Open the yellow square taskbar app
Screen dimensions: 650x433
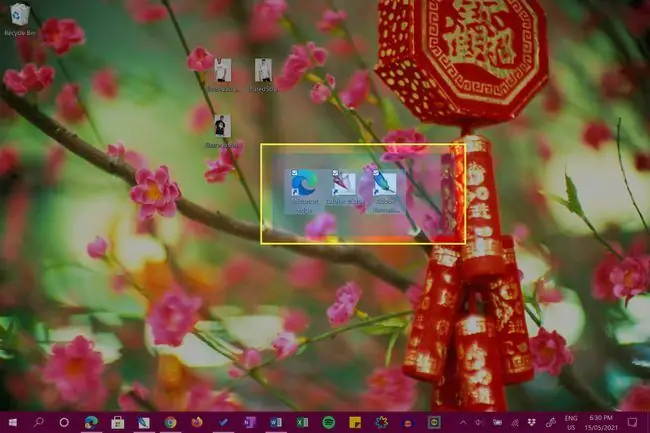[434, 422]
